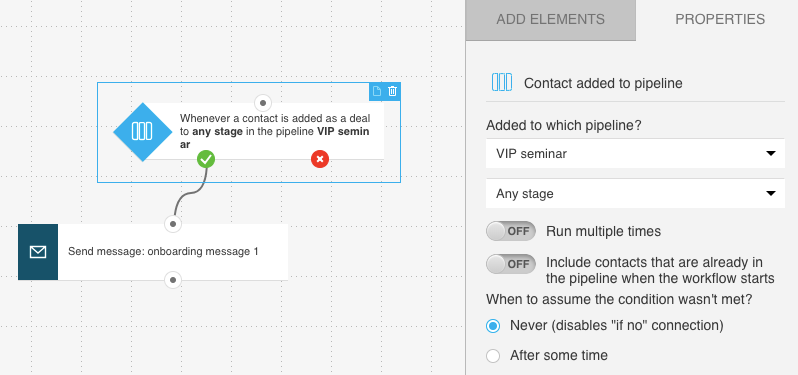Click the blue diamond pipeline condition icon
The height and width of the screenshot is (375, 798).
142,131
